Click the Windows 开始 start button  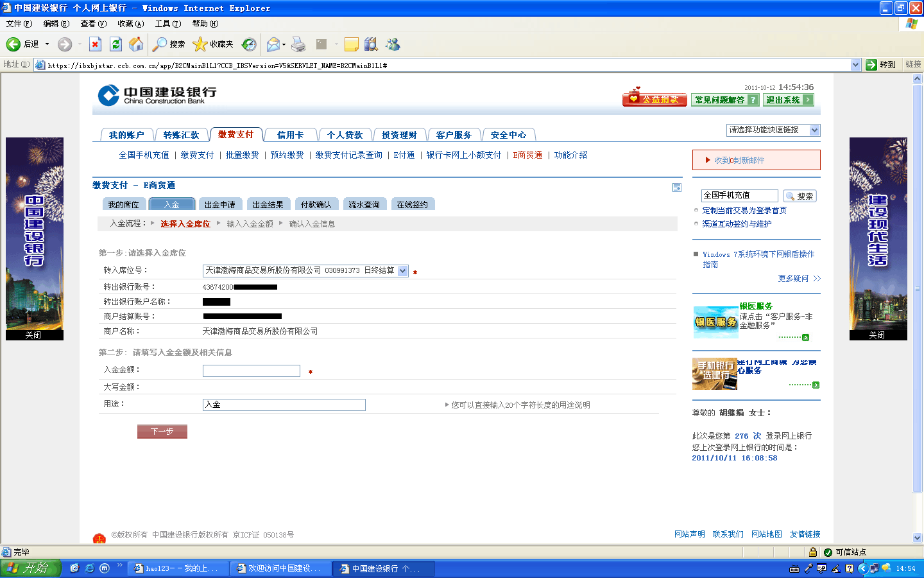[x=30, y=568]
